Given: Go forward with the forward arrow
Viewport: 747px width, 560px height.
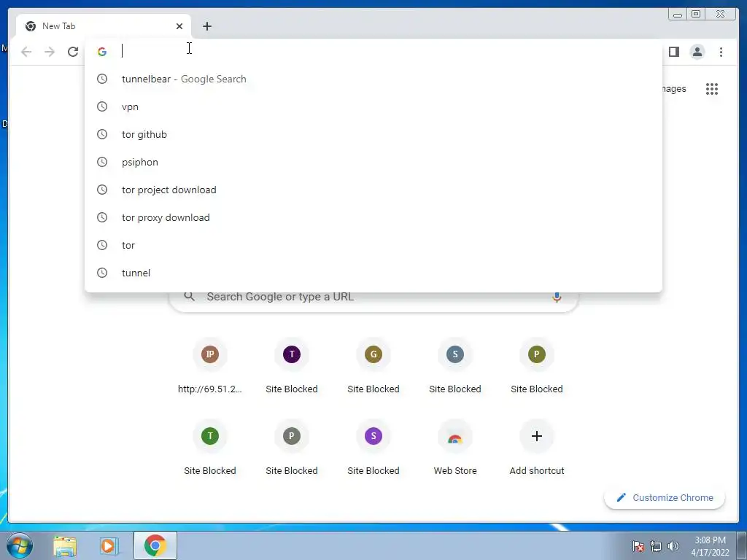Looking at the screenshot, I should (x=50, y=52).
